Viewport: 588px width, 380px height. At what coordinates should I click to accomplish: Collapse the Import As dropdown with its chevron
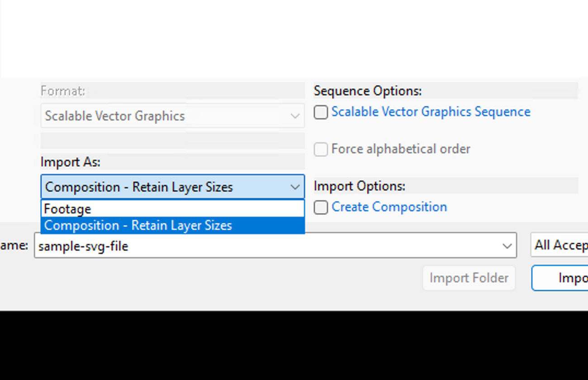[296, 186]
